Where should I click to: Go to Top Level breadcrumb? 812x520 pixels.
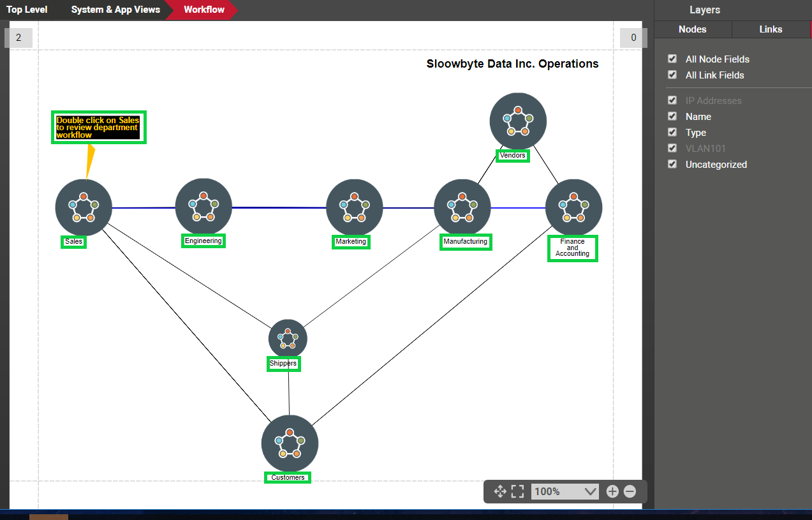pos(27,10)
